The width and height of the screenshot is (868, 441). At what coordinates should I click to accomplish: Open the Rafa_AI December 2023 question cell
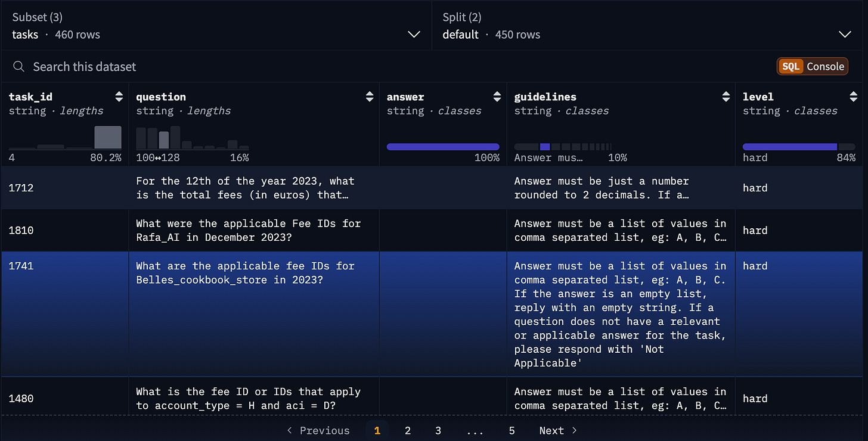[254, 230]
